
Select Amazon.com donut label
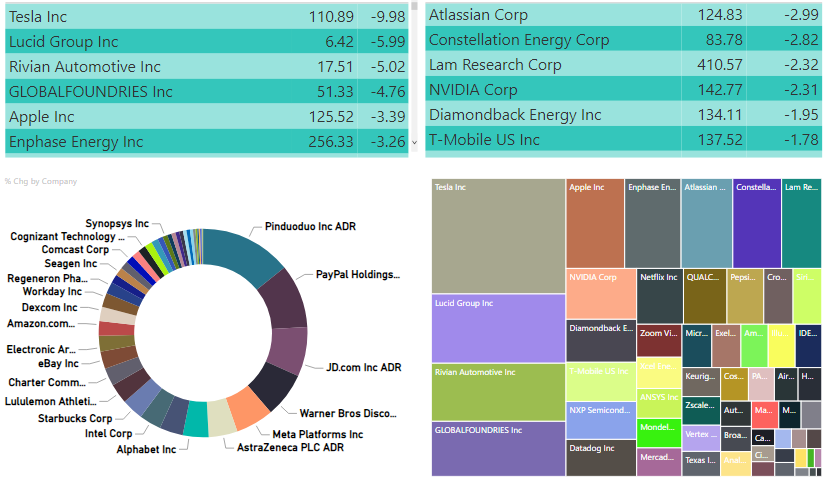pyautogui.click(x=40, y=324)
